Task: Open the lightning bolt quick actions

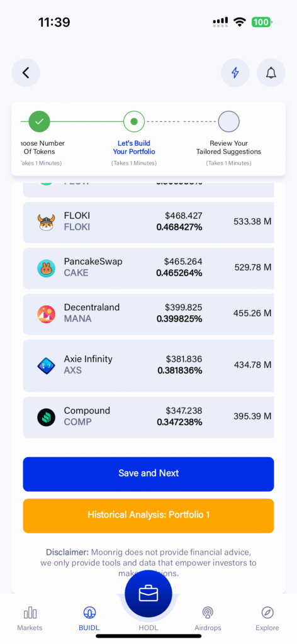Action: point(235,73)
